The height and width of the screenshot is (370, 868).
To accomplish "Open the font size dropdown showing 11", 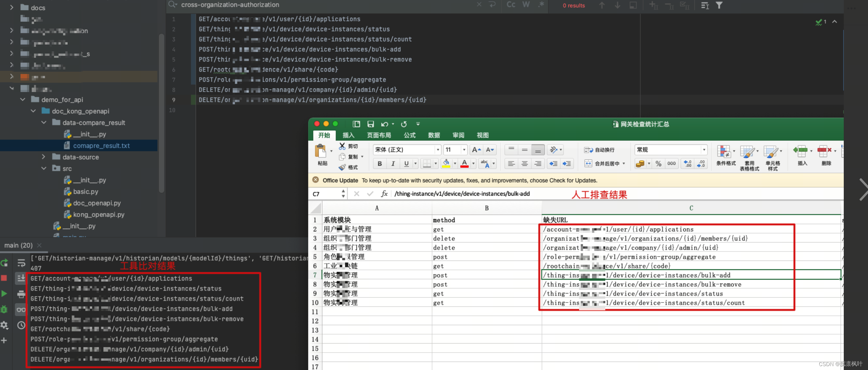I will [464, 149].
